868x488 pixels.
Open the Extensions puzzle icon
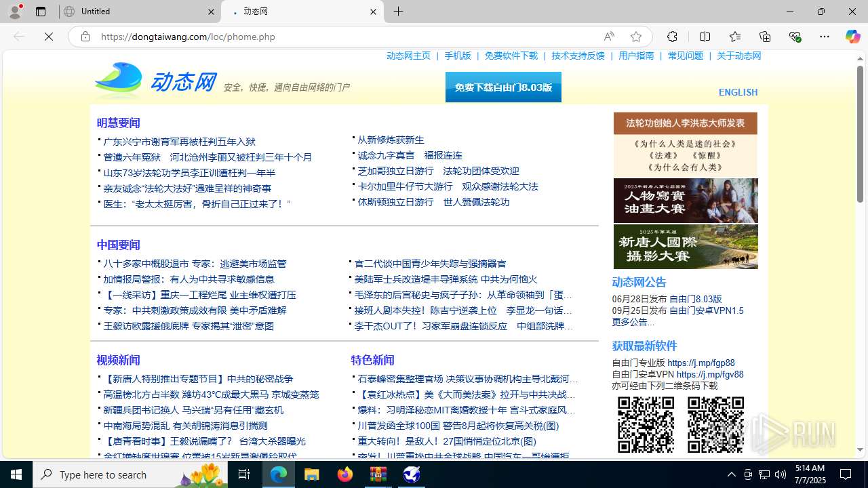(x=672, y=37)
